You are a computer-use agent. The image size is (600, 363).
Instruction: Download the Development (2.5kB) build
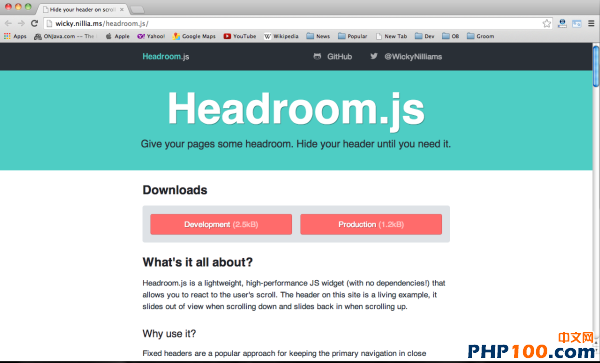(221, 224)
